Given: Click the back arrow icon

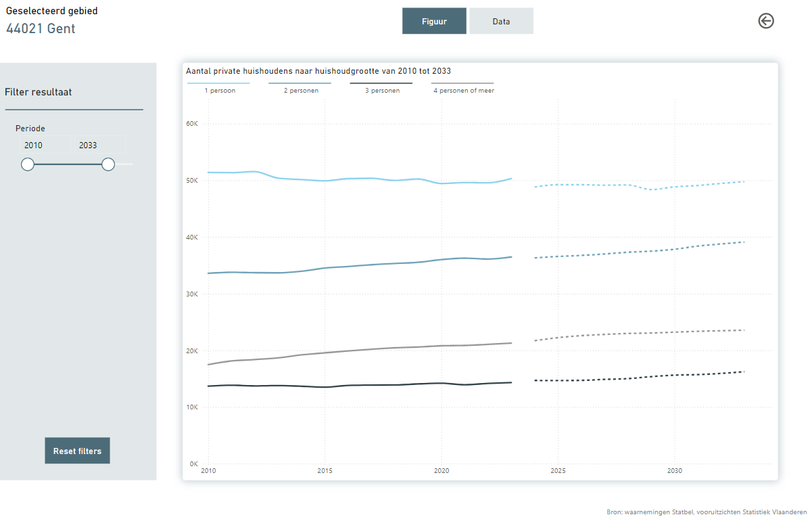Looking at the screenshot, I should [x=766, y=21].
